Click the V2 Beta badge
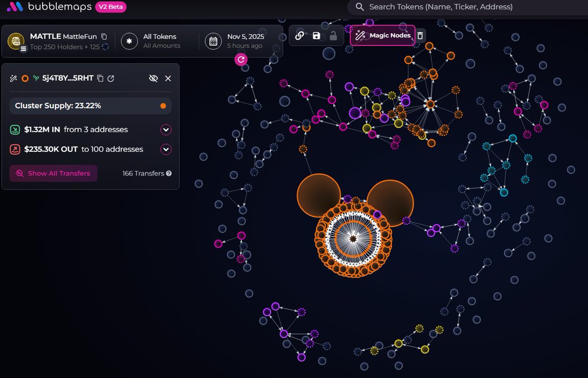This screenshot has height=378, width=588. (111, 7)
